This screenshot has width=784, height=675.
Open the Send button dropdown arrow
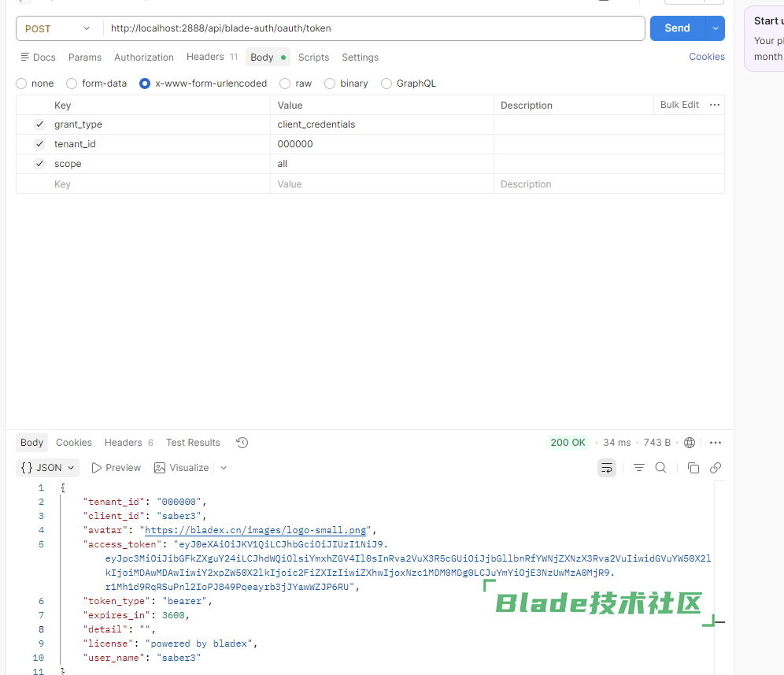(x=715, y=28)
